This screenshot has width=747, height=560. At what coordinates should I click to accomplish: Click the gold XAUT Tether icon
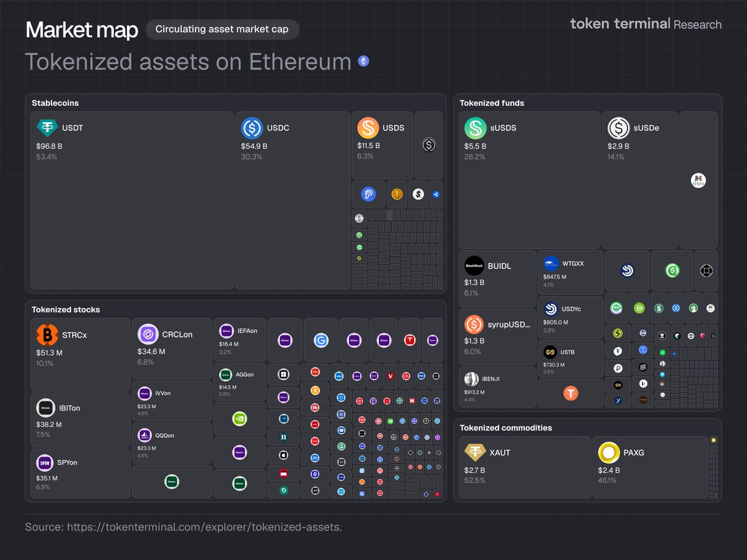coord(476,452)
